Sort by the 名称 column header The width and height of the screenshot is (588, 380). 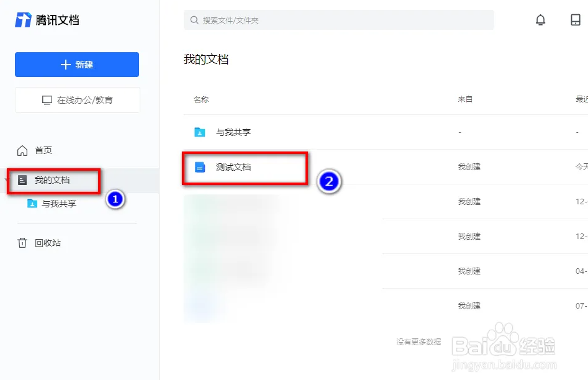tap(201, 99)
